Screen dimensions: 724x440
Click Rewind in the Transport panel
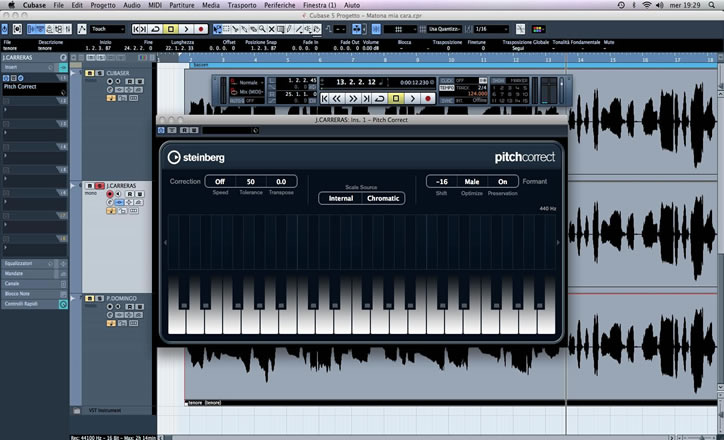pyautogui.click(x=337, y=98)
